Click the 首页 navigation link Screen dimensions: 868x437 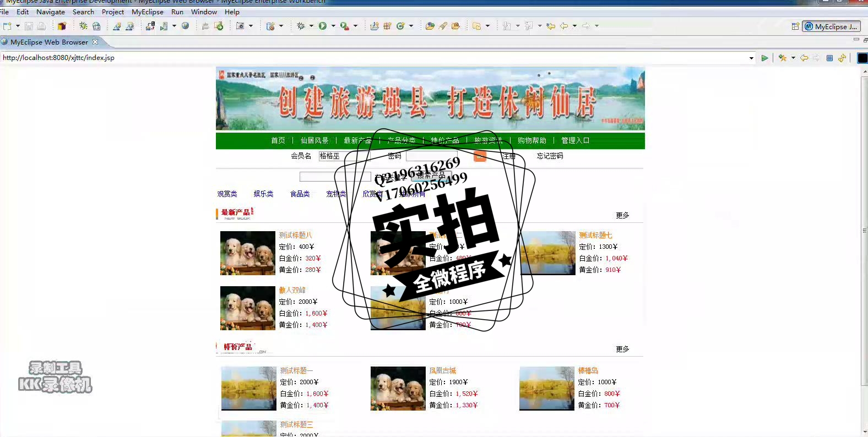(278, 140)
